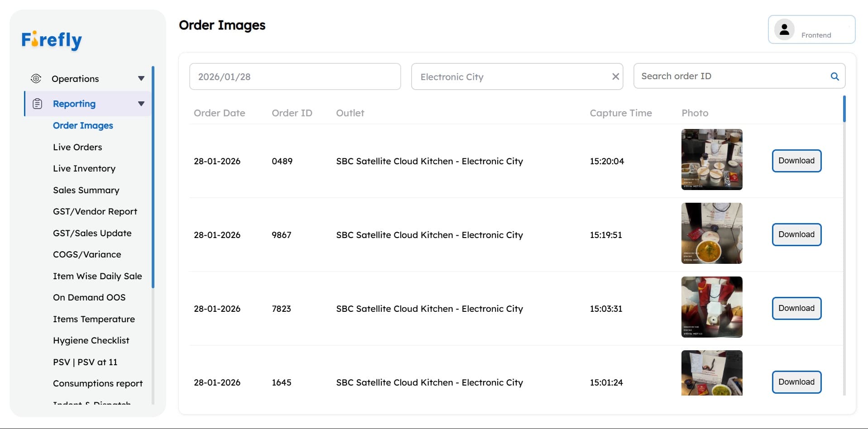Click the user avatar next to Frontend

pyautogui.click(x=784, y=29)
